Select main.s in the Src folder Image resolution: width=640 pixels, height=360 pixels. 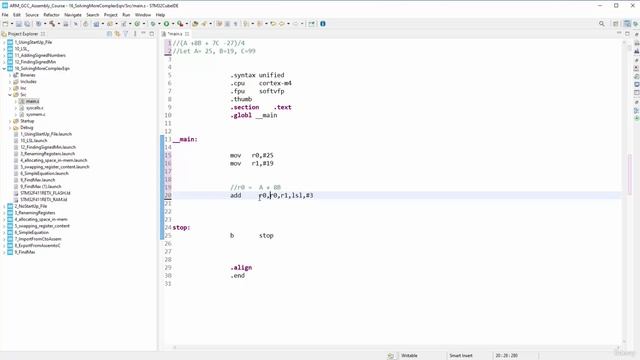(x=32, y=101)
